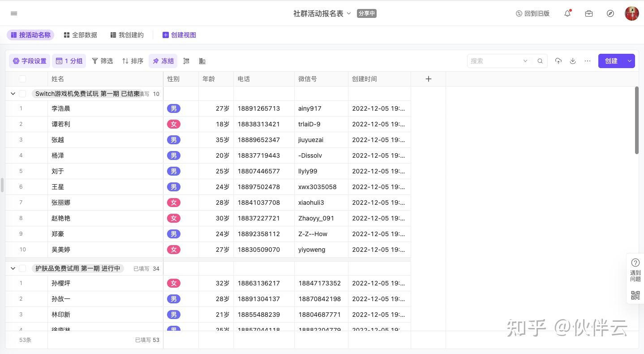Switch to the 我创建的 view tab

pyautogui.click(x=127, y=35)
